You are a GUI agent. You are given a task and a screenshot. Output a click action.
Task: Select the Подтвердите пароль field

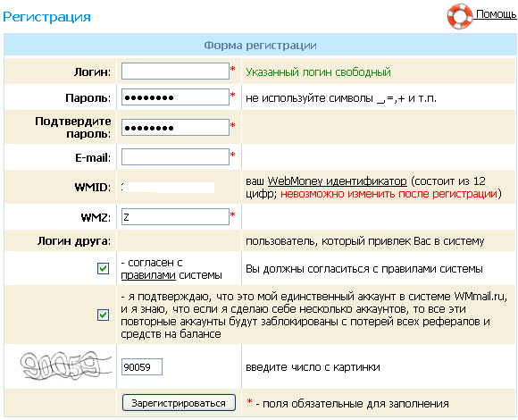coord(175,128)
